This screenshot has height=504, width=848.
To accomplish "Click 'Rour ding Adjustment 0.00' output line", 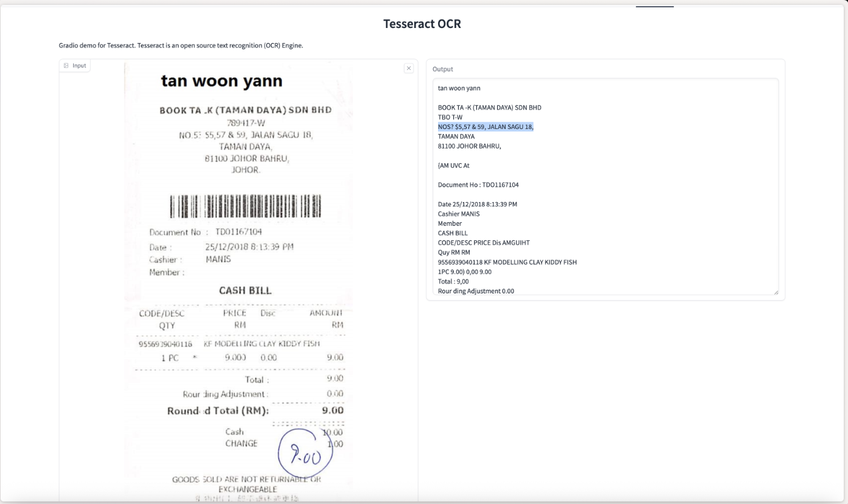I will pyautogui.click(x=476, y=291).
